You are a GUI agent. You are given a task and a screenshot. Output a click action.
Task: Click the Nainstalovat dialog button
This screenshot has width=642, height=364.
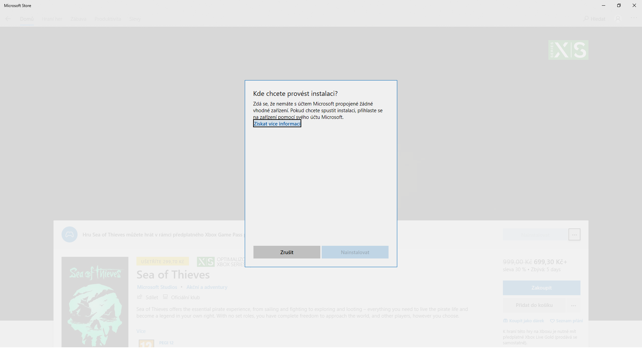355,252
